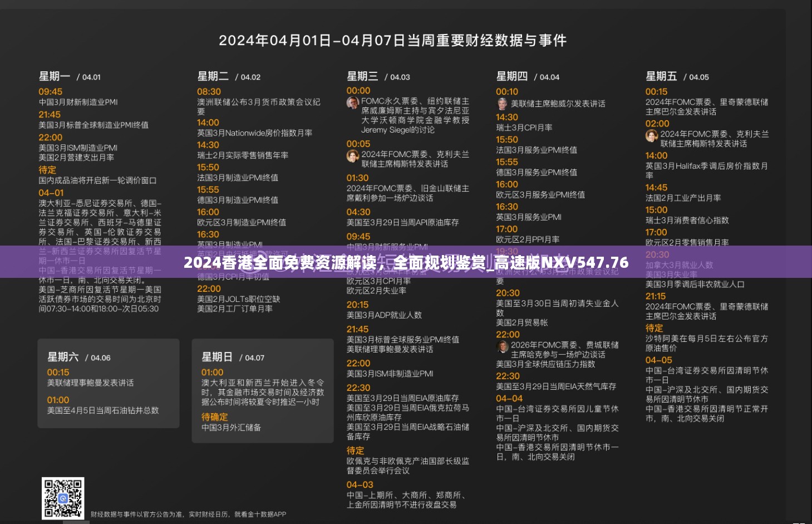812x524 pixels.
Task: Click the QR code for the 金十数据 APP
Action: (x=63, y=498)
